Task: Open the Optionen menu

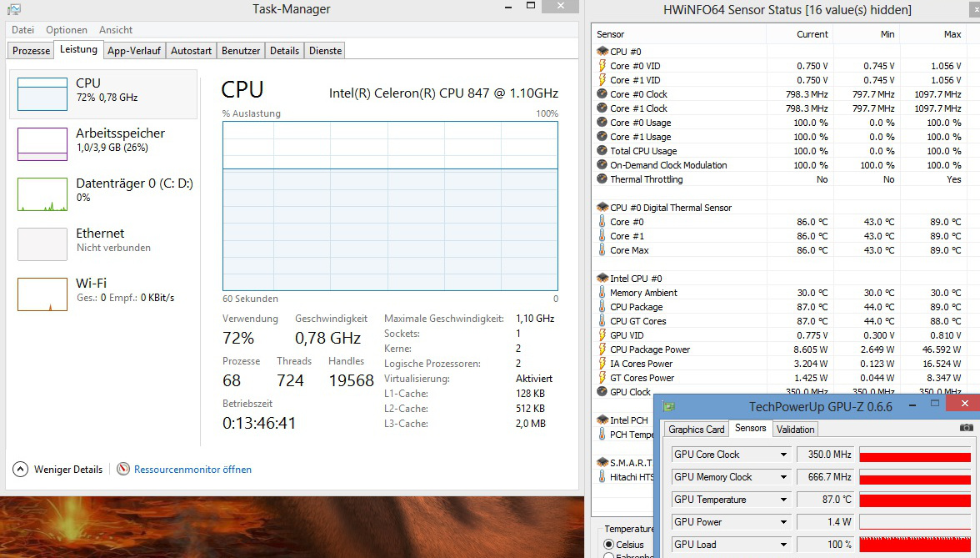Action: 67,30
